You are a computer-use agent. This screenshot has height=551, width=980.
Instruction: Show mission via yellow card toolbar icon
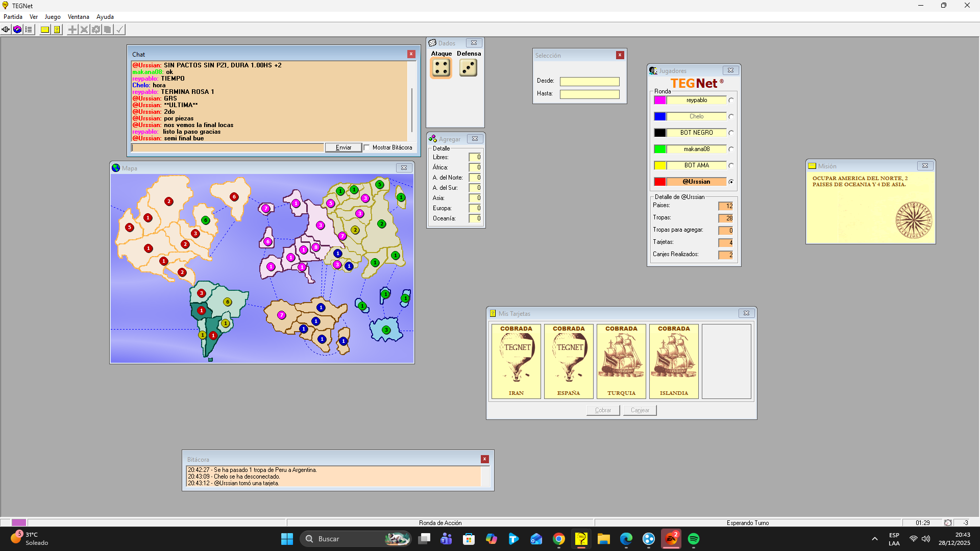click(x=45, y=30)
